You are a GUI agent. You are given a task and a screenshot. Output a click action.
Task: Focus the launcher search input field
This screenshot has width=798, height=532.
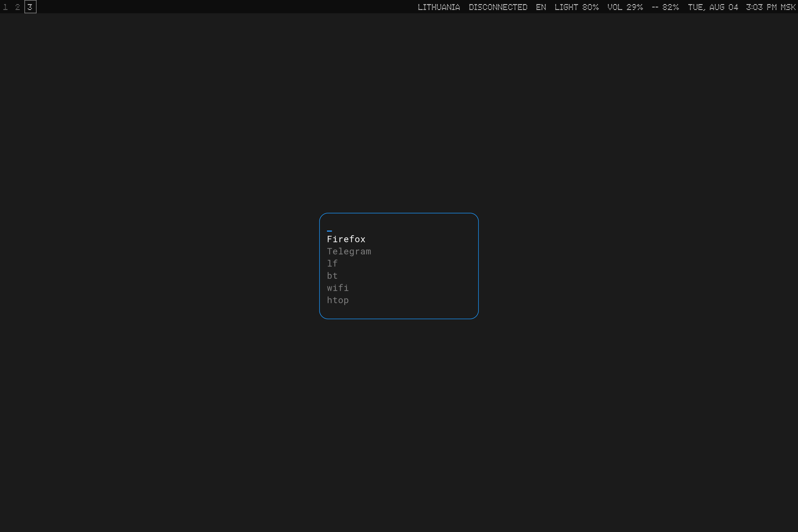399,228
